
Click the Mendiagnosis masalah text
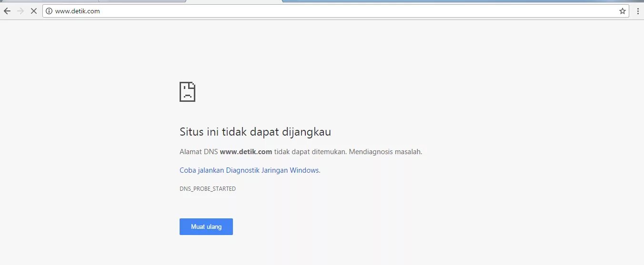point(385,152)
